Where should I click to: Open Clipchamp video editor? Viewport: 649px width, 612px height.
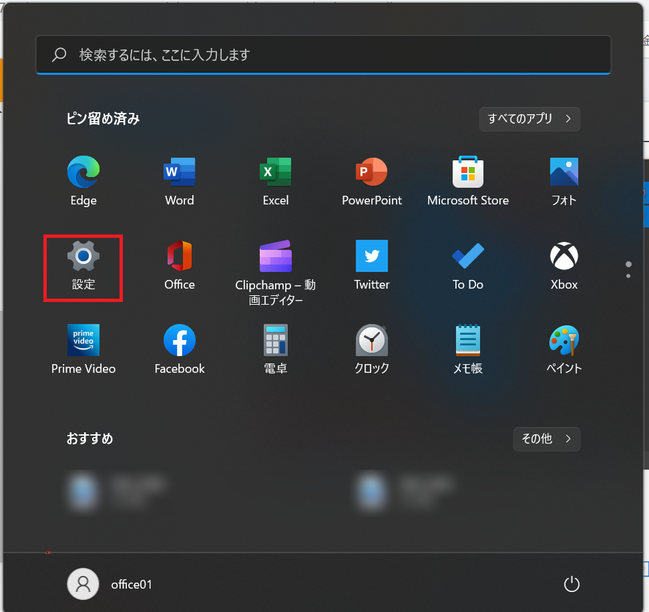click(276, 272)
